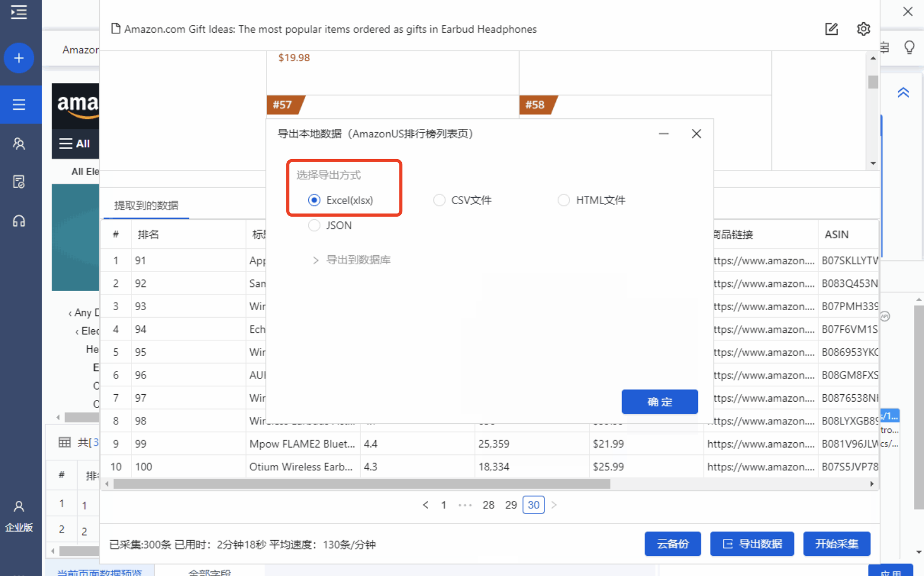Screen dimensions: 924x576
Task: Open the settings gear icon
Action: click(863, 29)
